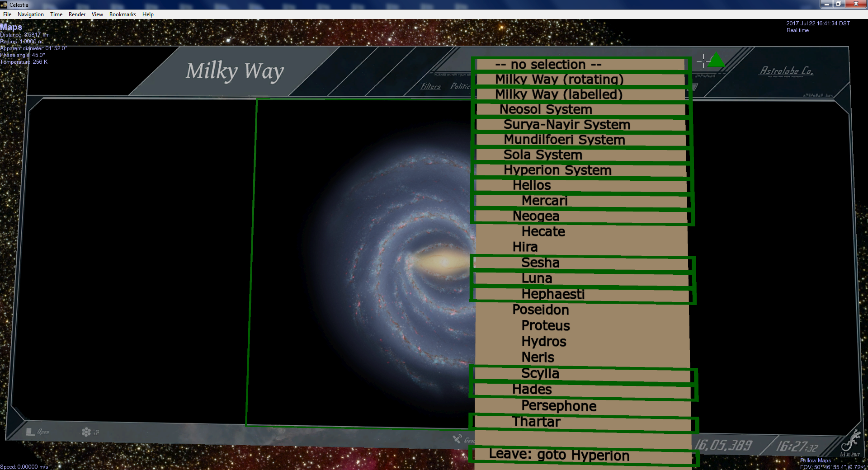The height and width of the screenshot is (470, 868).
Task: Click the 'Follow Maps' status text
Action: 816,461
